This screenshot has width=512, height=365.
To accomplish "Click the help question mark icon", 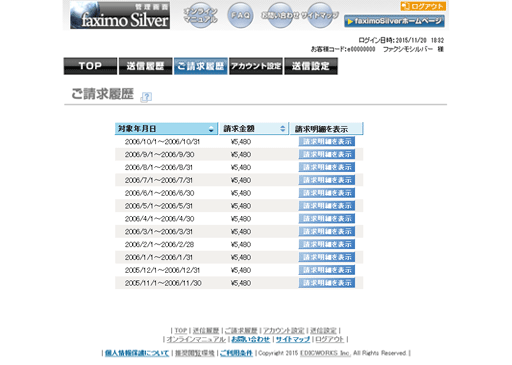I will coord(146,97).
